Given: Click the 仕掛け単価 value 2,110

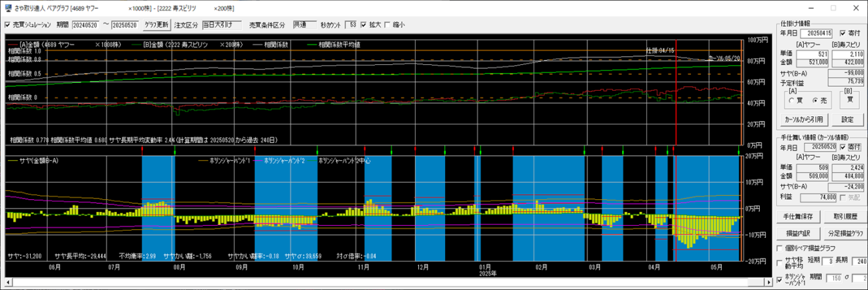Looking at the screenshot, I should (847, 53).
